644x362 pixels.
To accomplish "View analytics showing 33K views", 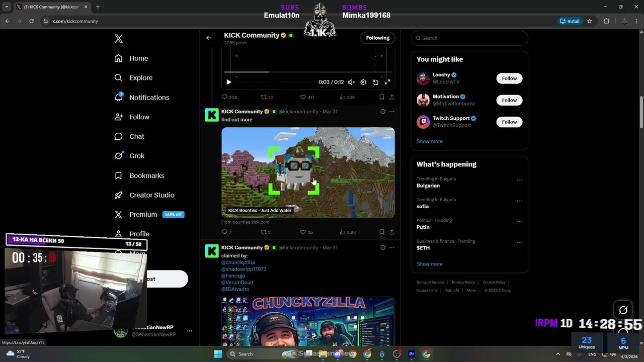I will click(x=347, y=97).
